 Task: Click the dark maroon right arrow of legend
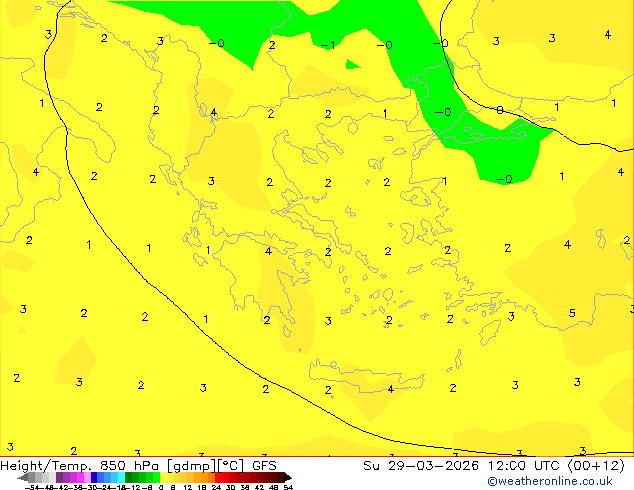pos(288,477)
